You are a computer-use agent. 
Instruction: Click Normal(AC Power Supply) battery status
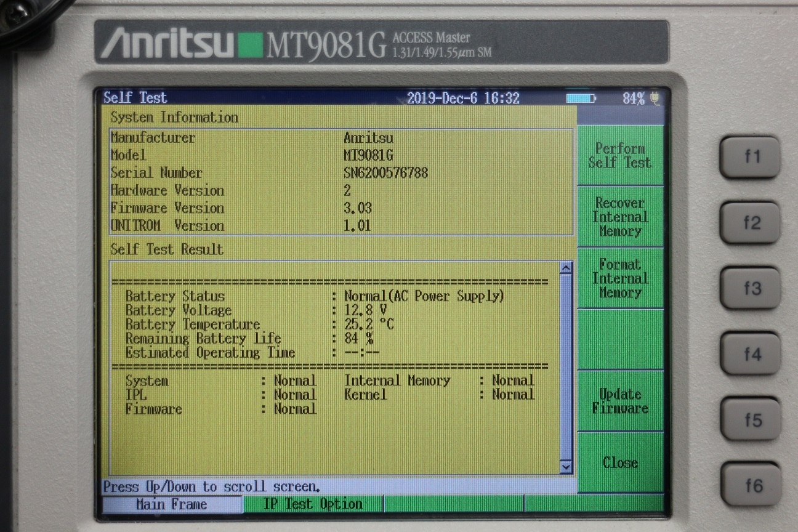pyautogui.click(x=424, y=296)
